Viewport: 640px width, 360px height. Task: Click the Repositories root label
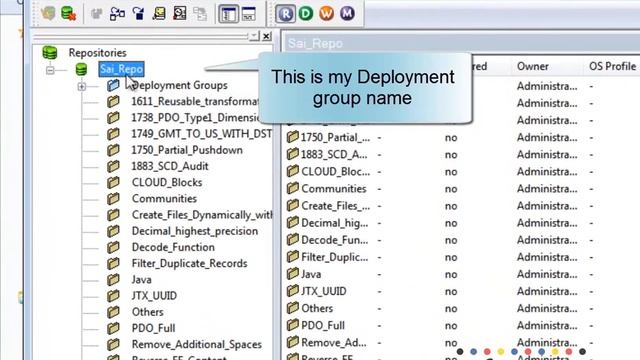[98, 53]
